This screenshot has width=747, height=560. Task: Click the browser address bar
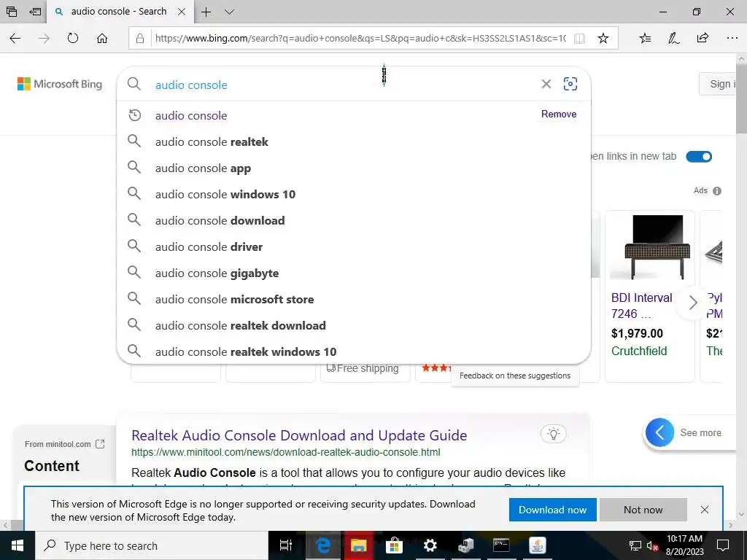click(x=360, y=38)
